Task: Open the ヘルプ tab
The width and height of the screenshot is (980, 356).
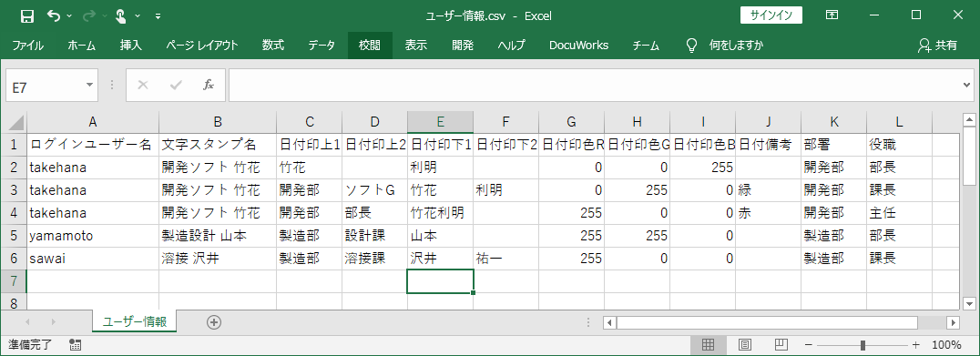Action: click(511, 45)
